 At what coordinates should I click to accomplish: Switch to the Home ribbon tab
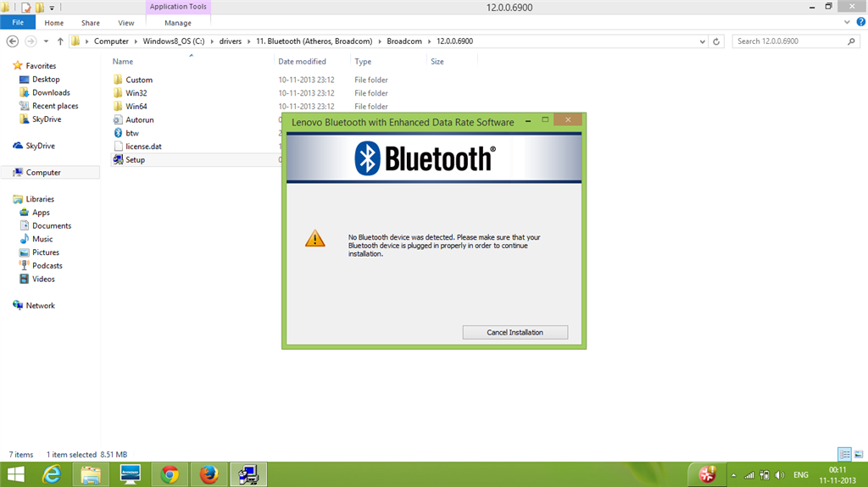[53, 23]
